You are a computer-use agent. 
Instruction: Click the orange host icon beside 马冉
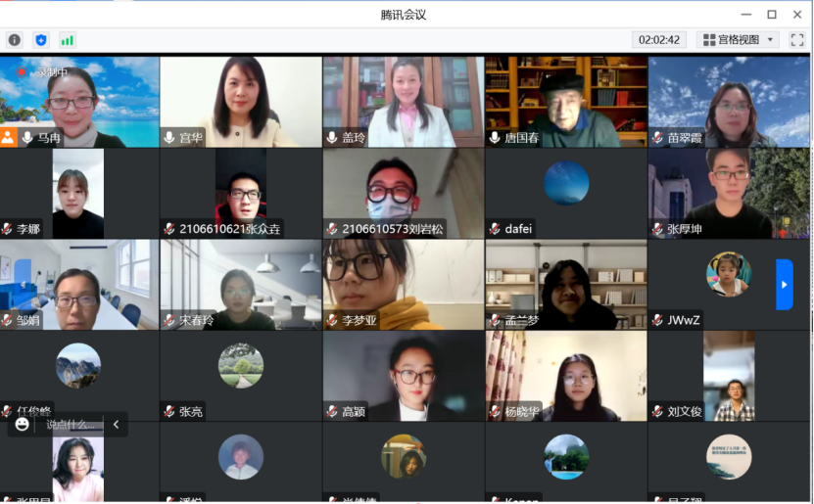coord(8,137)
